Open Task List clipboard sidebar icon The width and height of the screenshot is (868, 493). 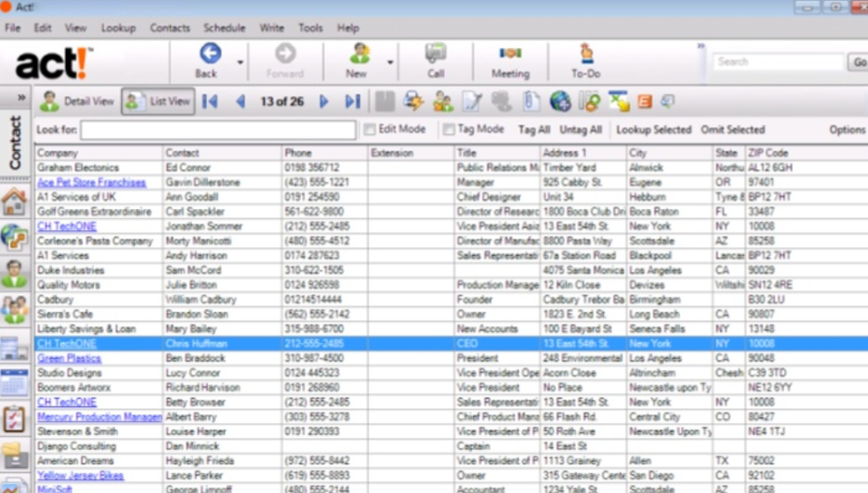pos(14,419)
